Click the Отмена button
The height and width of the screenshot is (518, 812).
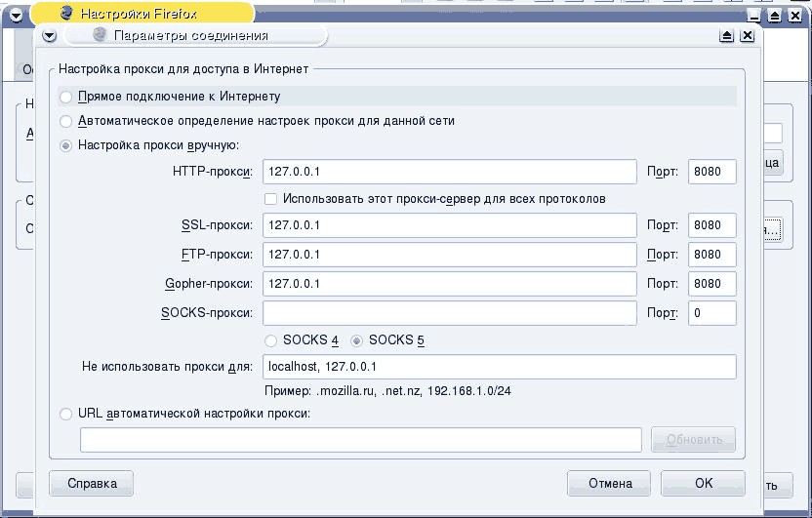point(610,483)
